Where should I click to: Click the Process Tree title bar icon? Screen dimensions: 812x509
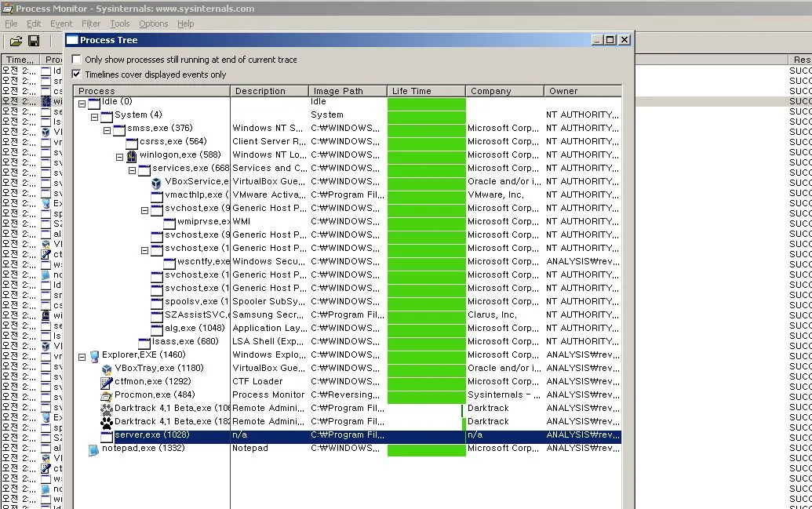tap(72, 40)
